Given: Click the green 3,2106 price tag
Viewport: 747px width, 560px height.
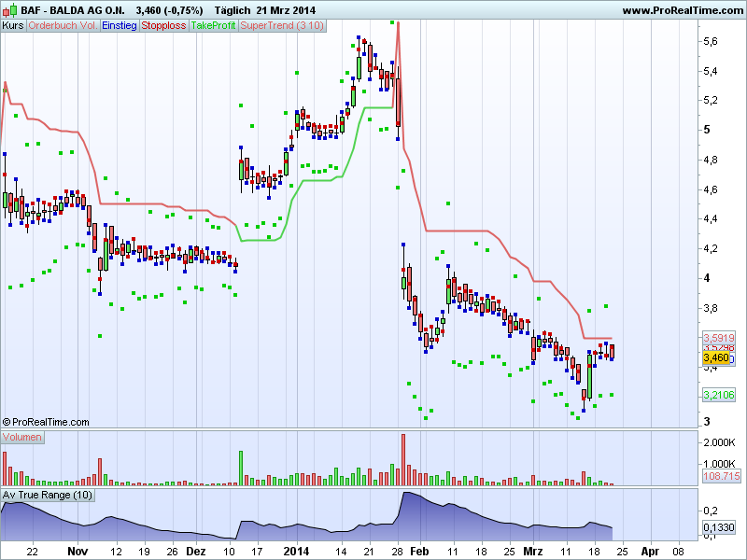Looking at the screenshot, I should pos(719,396).
